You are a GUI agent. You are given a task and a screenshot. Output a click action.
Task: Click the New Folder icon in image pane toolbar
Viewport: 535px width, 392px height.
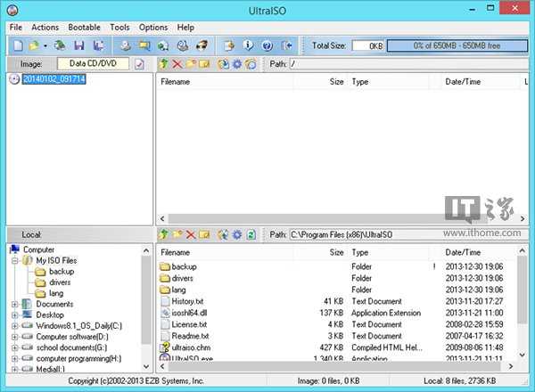pos(191,63)
